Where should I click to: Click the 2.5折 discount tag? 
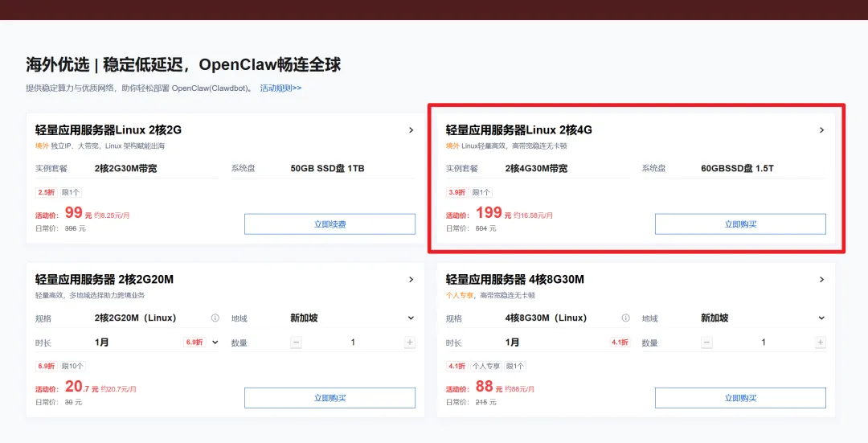[x=47, y=192]
